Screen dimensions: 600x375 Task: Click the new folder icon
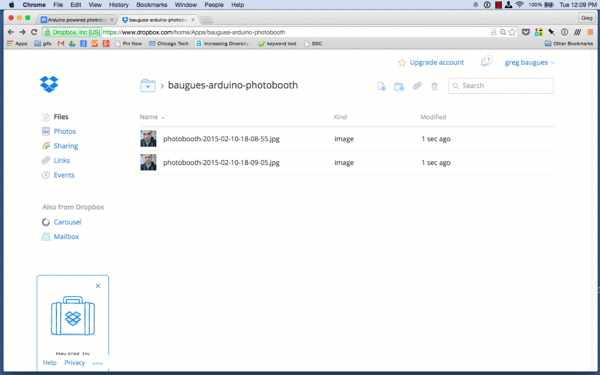pos(399,86)
